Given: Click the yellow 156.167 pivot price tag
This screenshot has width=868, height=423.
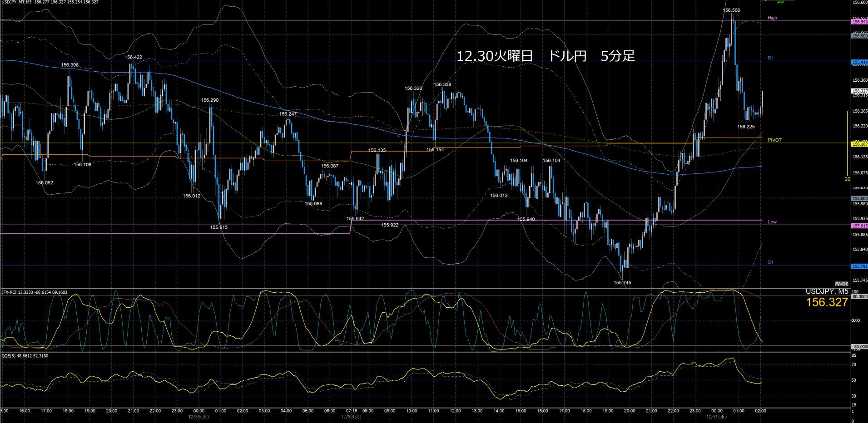Looking at the screenshot, I should click(x=859, y=144).
